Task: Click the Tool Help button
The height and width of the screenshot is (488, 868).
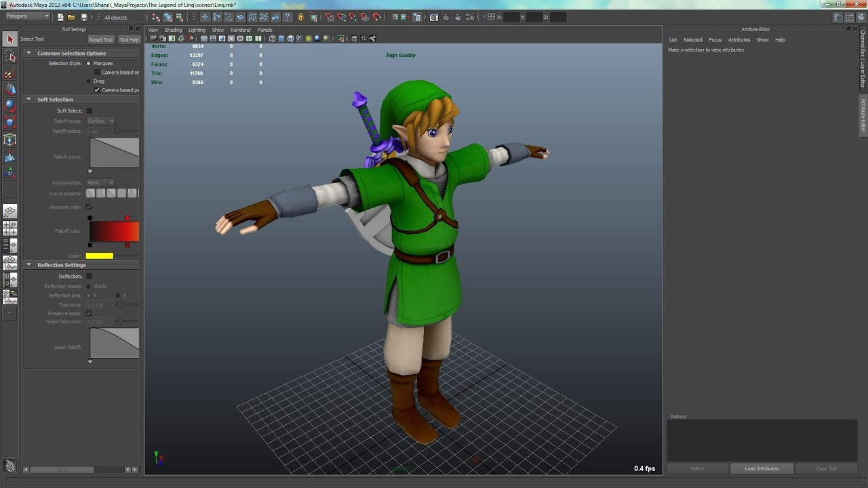Action: point(128,40)
